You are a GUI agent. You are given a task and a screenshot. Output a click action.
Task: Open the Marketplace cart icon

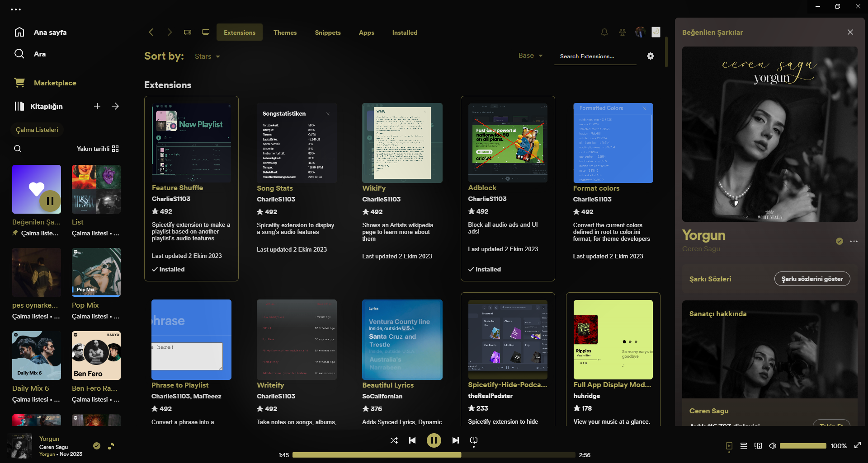[19, 83]
